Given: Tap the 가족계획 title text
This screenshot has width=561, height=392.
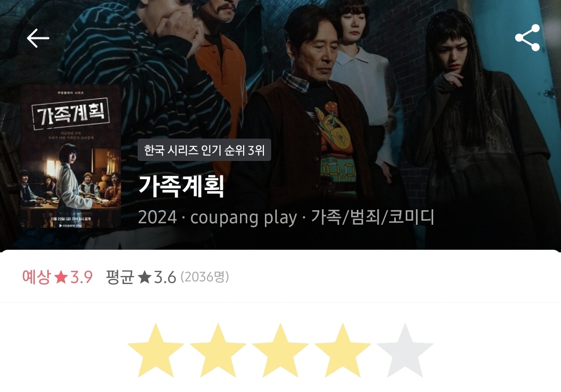Looking at the screenshot, I should [x=181, y=186].
